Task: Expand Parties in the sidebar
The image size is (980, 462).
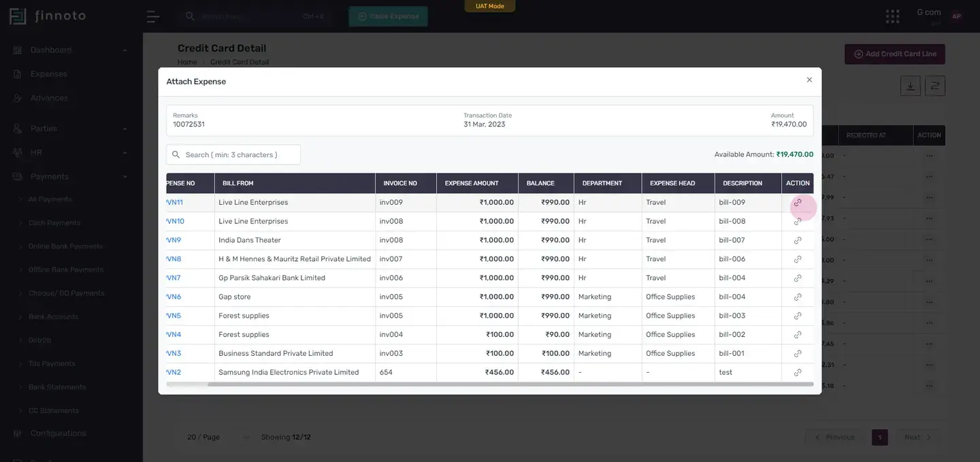Action: tap(71, 129)
